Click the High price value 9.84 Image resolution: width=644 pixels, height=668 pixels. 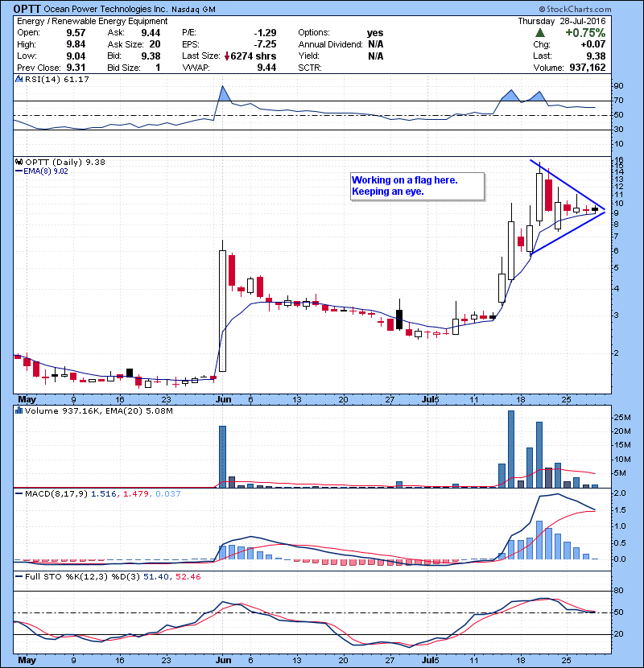pos(76,44)
